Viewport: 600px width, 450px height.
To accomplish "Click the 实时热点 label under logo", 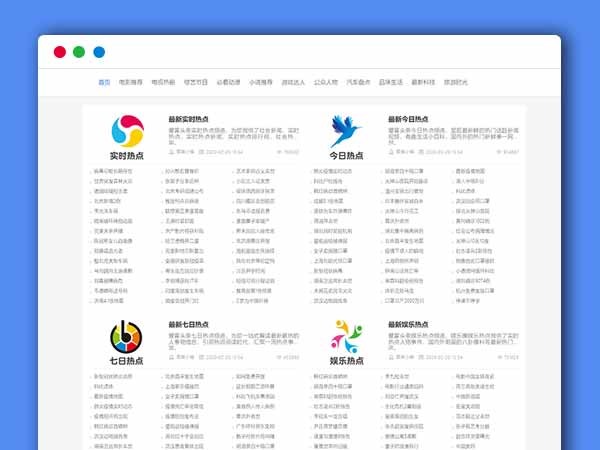I will pos(127,156).
